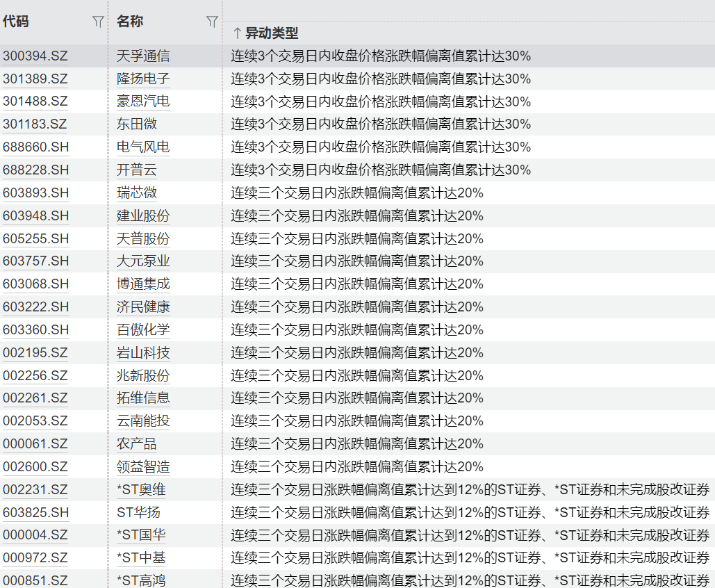Open stock name 兆新股份
715x588 pixels.
[143, 375]
